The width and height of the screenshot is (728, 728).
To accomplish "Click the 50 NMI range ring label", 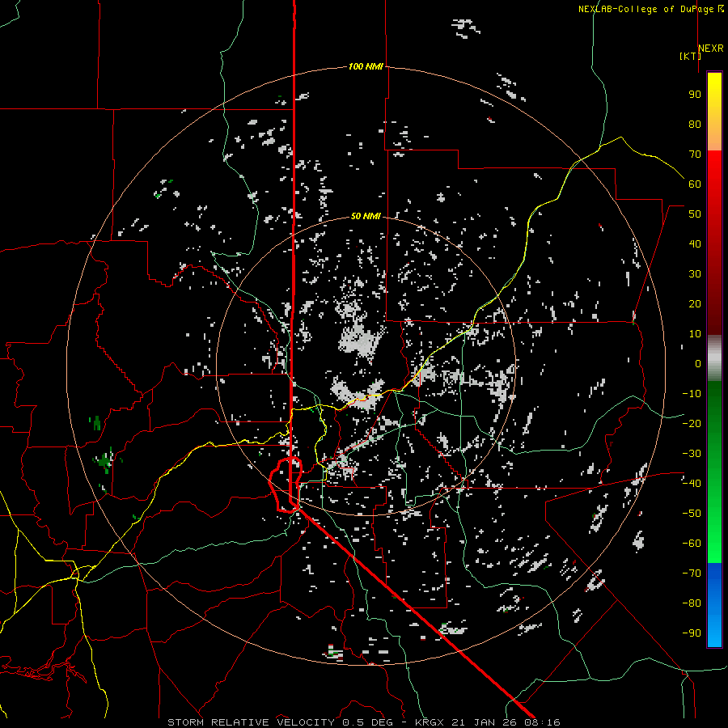I will (x=366, y=216).
